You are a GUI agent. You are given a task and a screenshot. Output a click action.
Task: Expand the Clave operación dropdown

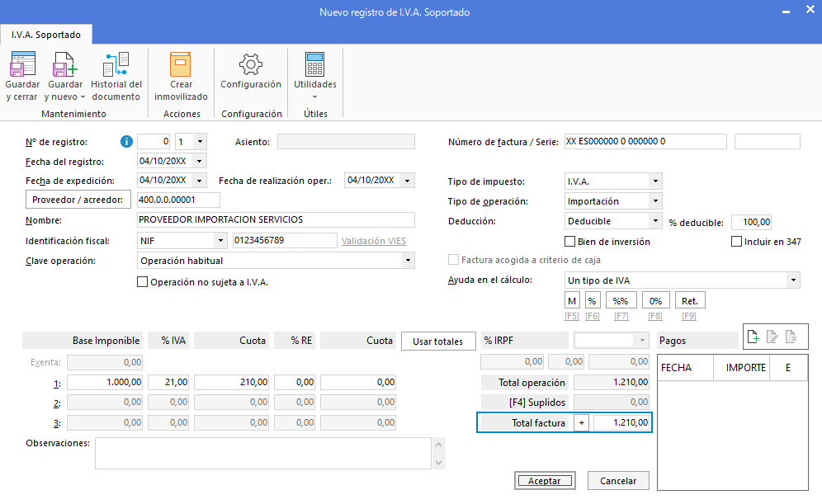[x=408, y=261]
